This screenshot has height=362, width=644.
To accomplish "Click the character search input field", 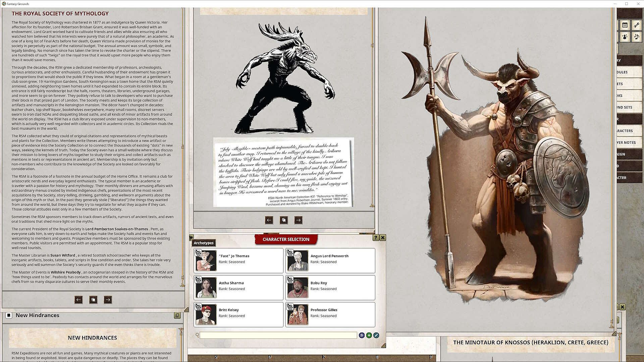I will tap(278, 335).
